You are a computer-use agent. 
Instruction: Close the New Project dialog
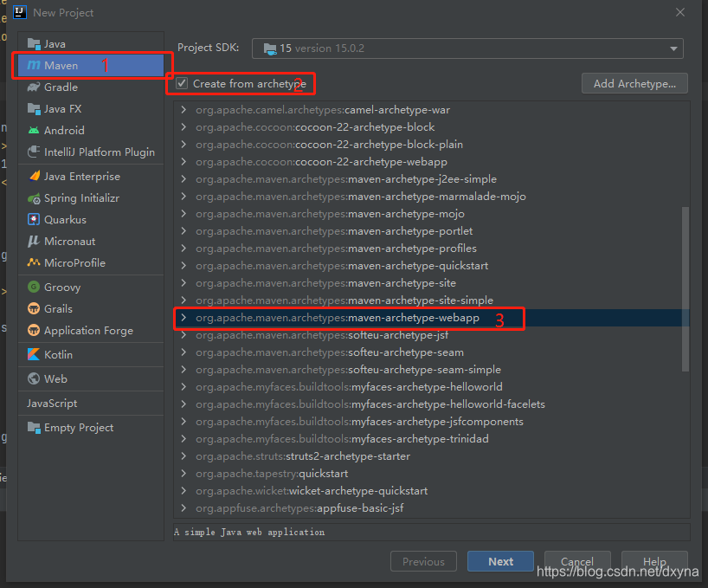click(680, 12)
